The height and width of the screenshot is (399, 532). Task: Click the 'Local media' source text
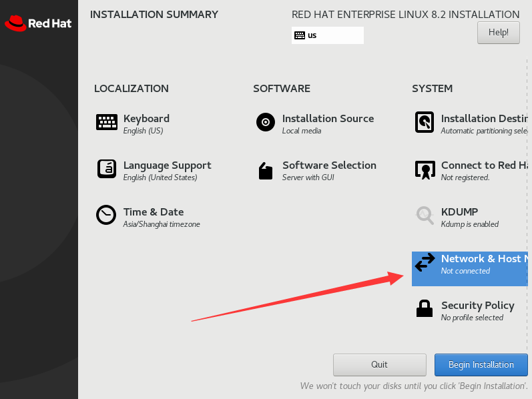(302, 131)
